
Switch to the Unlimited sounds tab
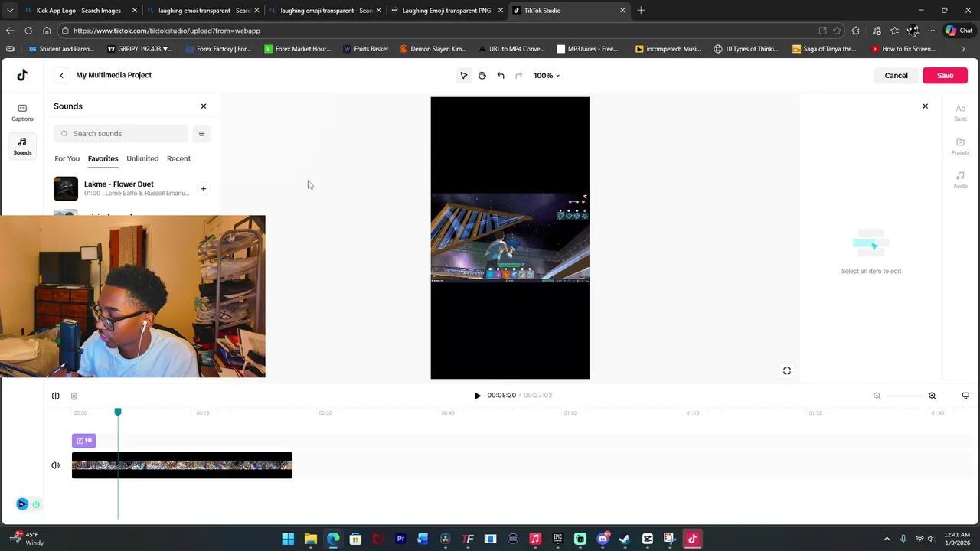[x=142, y=158]
